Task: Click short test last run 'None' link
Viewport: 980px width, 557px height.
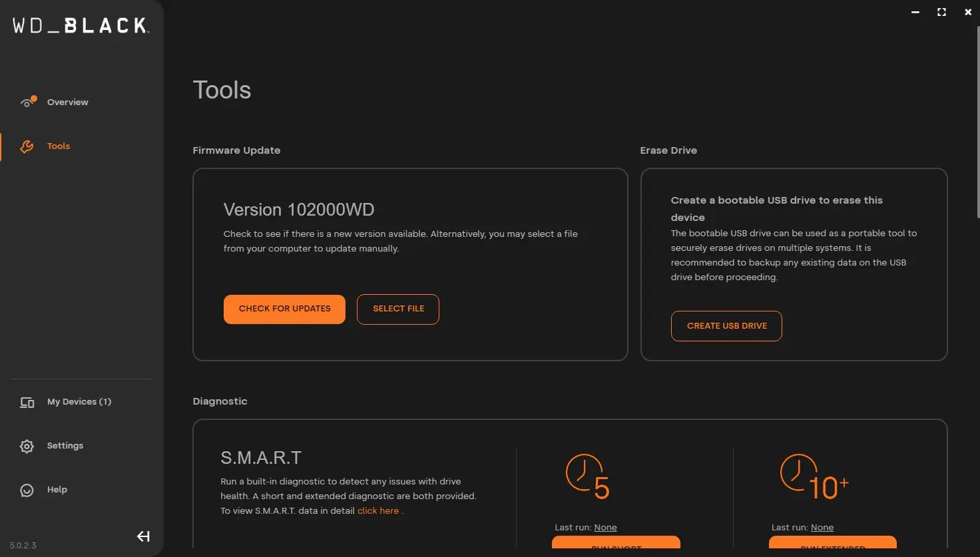Action: click(x=605, y=528)
